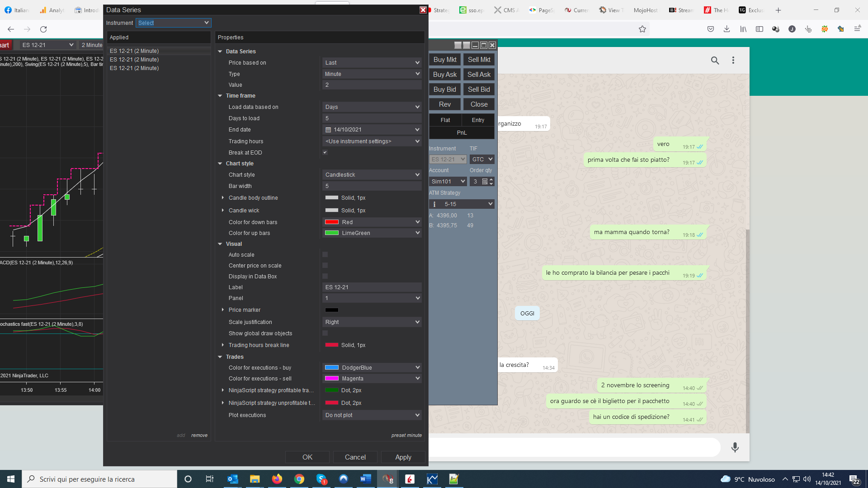The height and width of the screenshot is (488, 868).
Task: Enable the Auto scale checkbox
Action: [325, 255]
